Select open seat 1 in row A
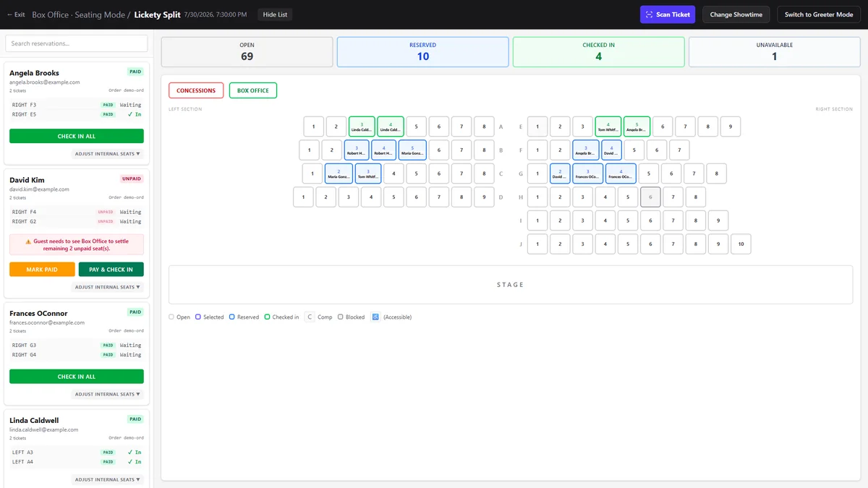The height and width of the screenshot is (488, 868). tap(313, 127)
